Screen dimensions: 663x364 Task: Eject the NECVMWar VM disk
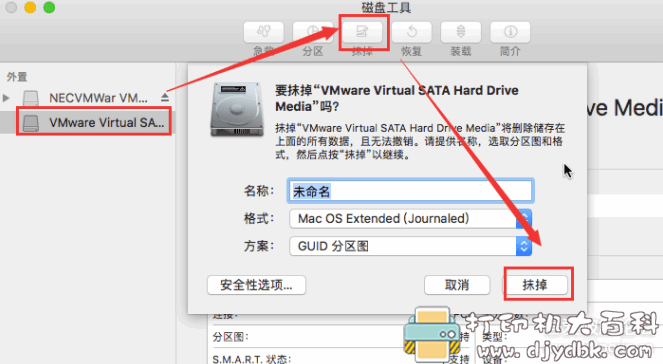coord(165,98)
